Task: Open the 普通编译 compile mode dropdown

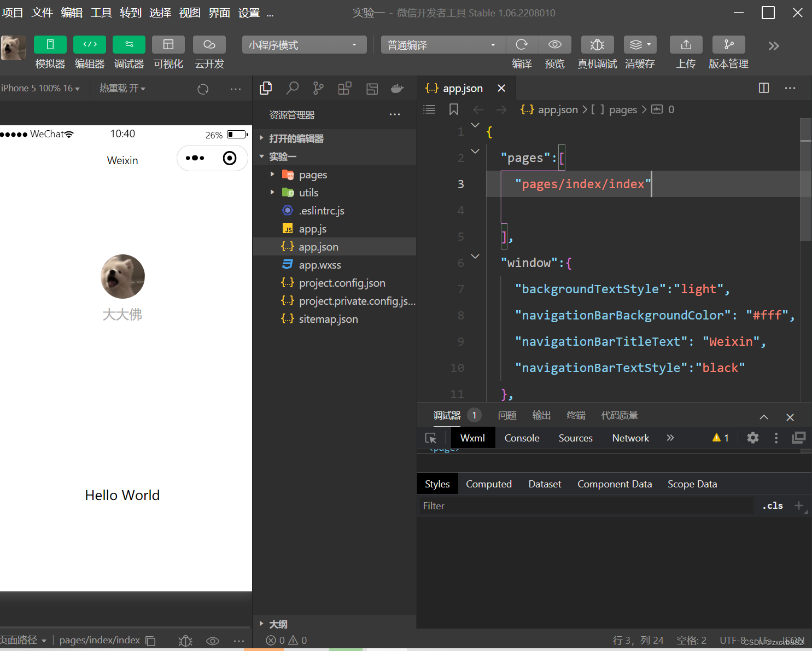Action: coord(443,45)
